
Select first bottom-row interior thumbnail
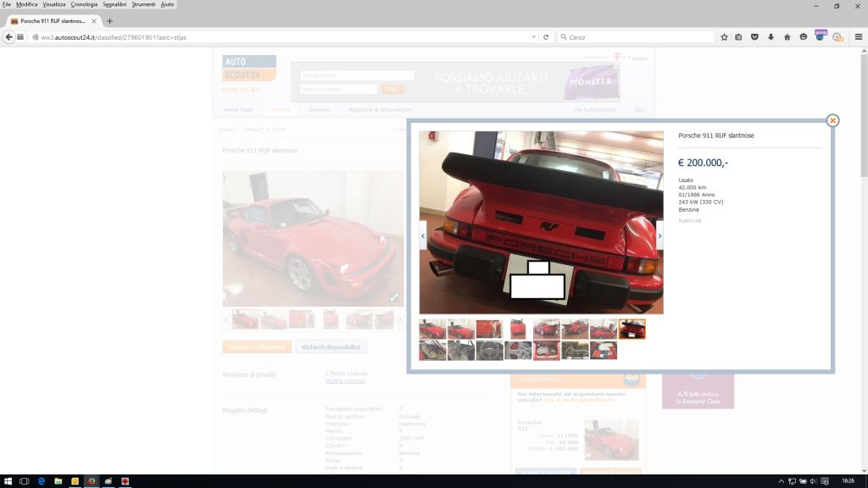pos(432,350)
